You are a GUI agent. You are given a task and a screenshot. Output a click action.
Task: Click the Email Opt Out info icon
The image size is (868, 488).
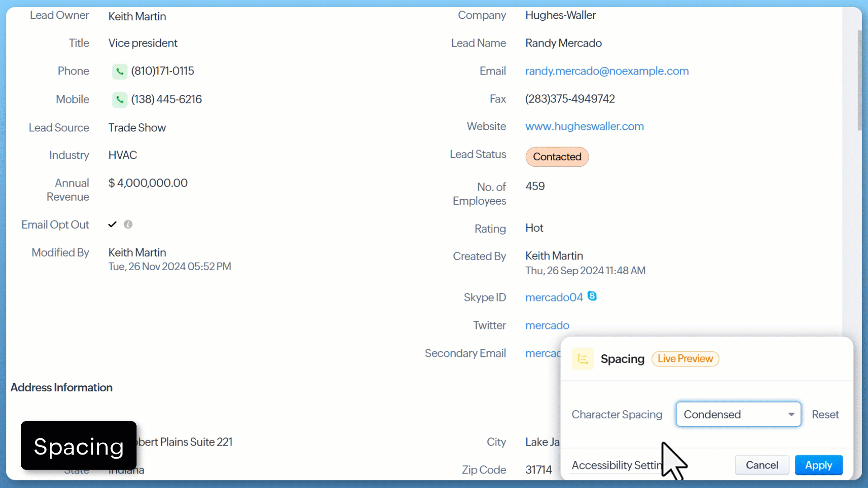[x=128, y=225]
